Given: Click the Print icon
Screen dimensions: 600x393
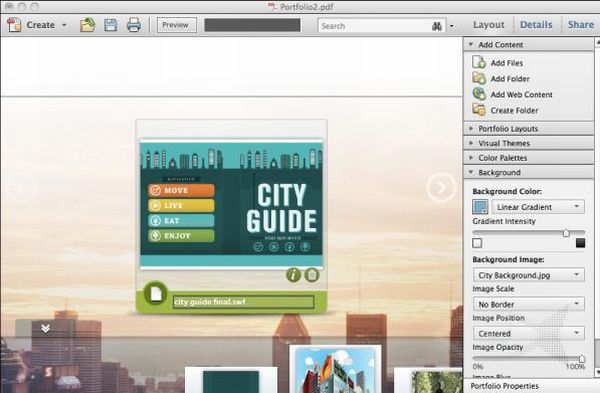Looking at the screenshot, I should pyautogui.click(x=134, y=25).
